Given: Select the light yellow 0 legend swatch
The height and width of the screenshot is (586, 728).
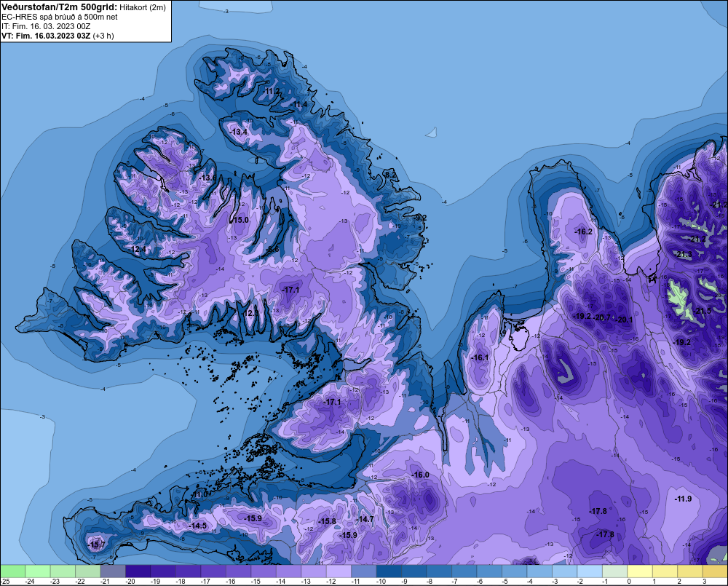Looking at the screenshot, I should point(639,571).
